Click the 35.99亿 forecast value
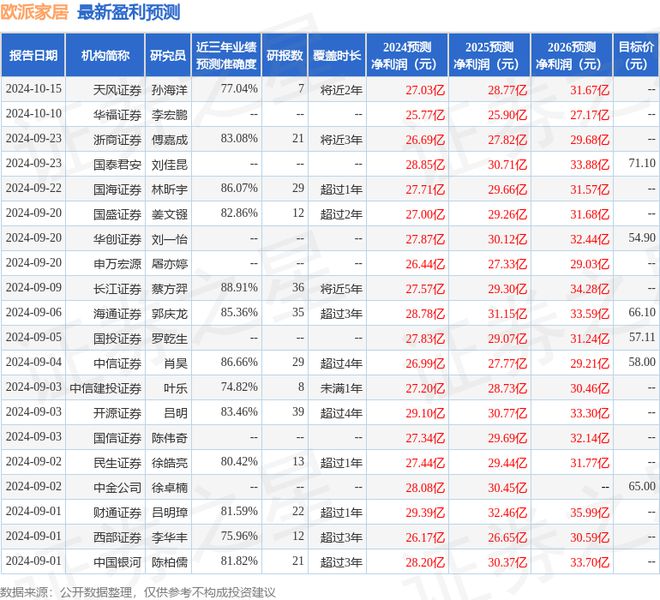Image resolution: width=660 pixels, height=600 pixels. coord(590,512)
